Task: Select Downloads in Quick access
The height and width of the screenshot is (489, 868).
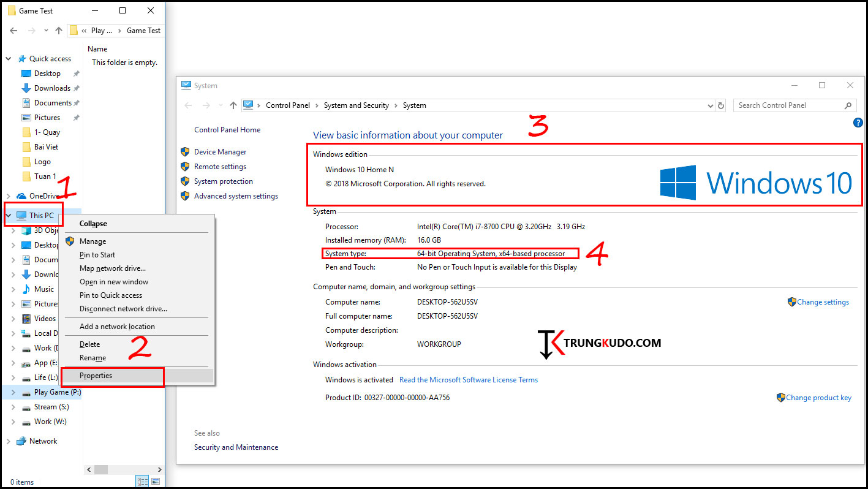Action: (52, 88)
